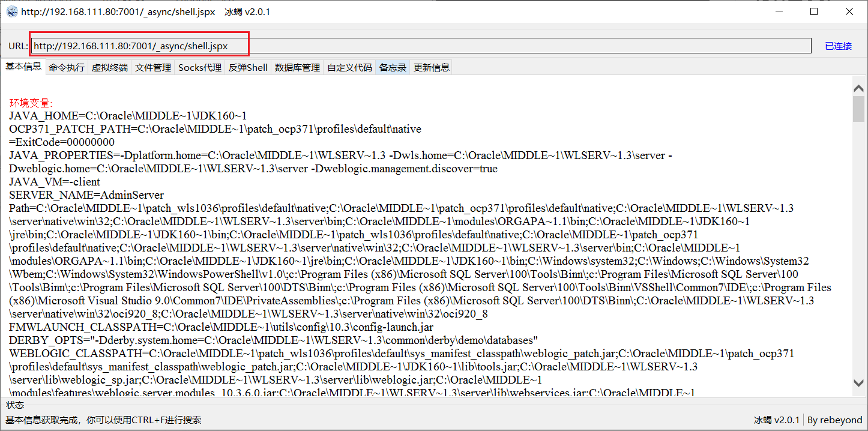This screenshot has height=431, width=868.
Task: Minimize the Behinder window
Action: (780, 11)
